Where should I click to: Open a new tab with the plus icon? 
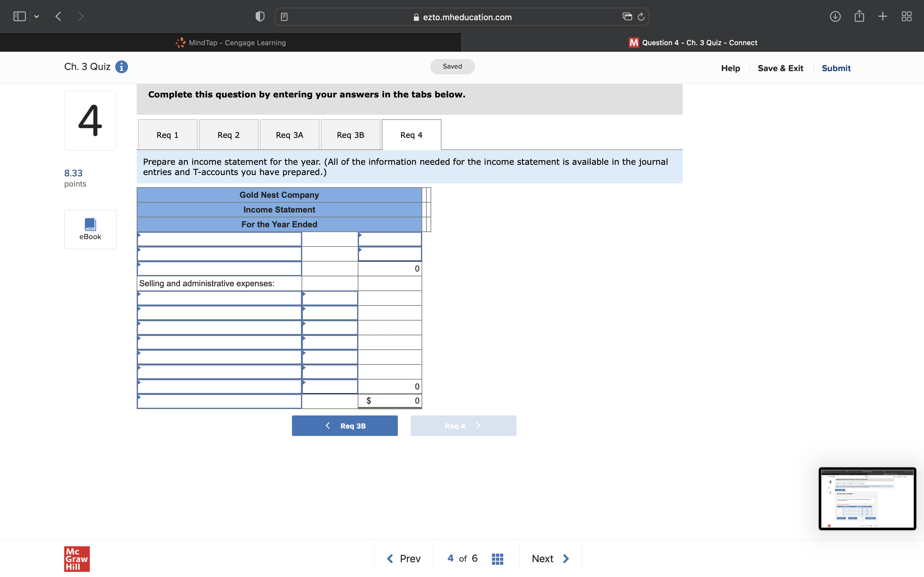883,16
